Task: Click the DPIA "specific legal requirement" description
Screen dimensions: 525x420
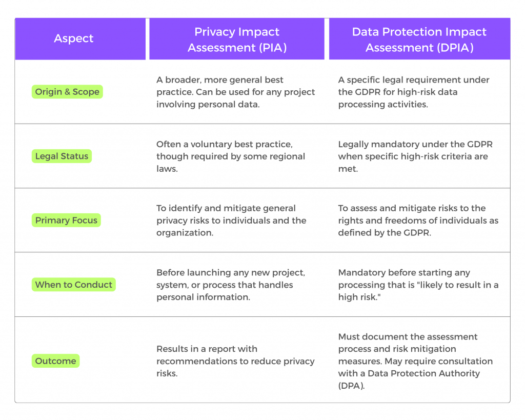Action: click(414, 92)
